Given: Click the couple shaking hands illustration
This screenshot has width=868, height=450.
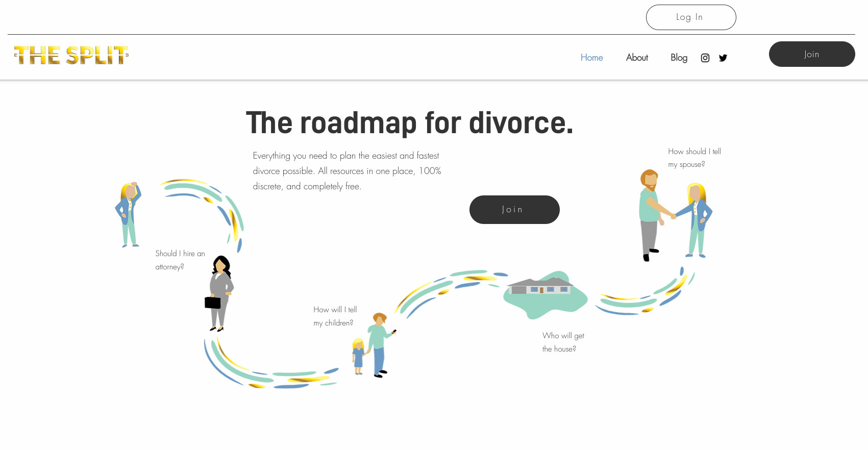Looking at the screenshot, I should click(674, 215).
